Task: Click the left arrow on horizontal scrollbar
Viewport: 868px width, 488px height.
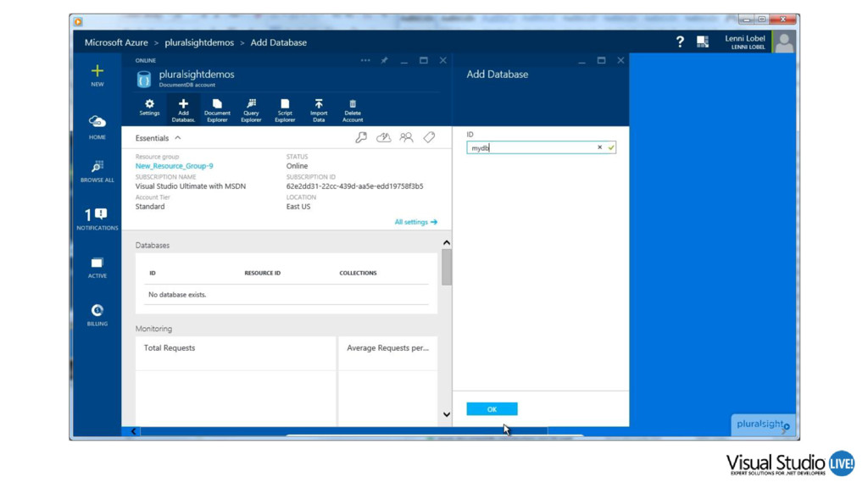Action: pos(133,431)
